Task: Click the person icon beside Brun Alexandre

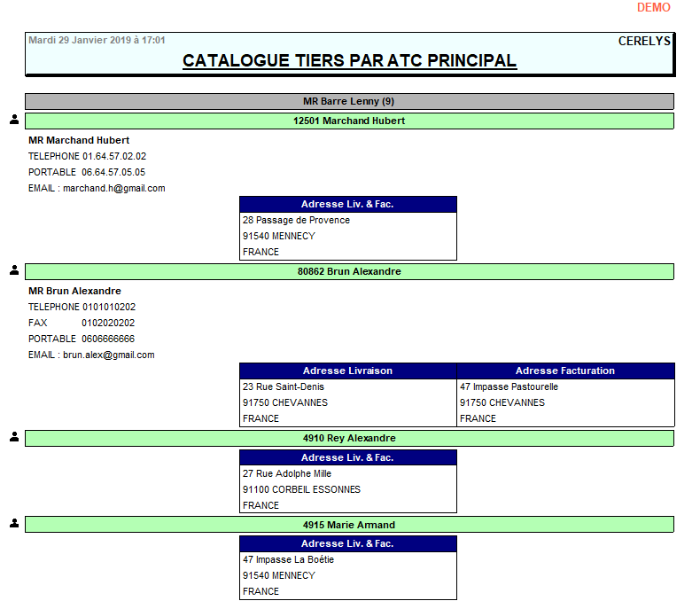Action: pos(14,269)
